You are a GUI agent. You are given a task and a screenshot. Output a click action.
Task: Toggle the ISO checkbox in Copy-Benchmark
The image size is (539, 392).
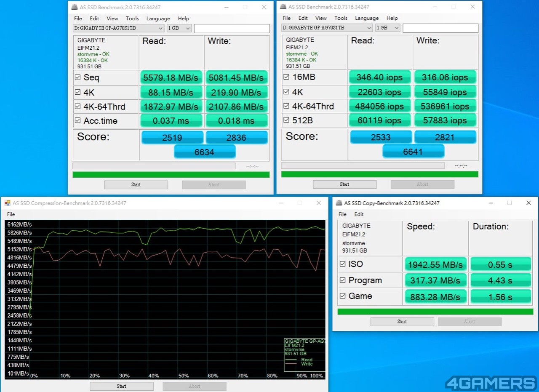343,264
